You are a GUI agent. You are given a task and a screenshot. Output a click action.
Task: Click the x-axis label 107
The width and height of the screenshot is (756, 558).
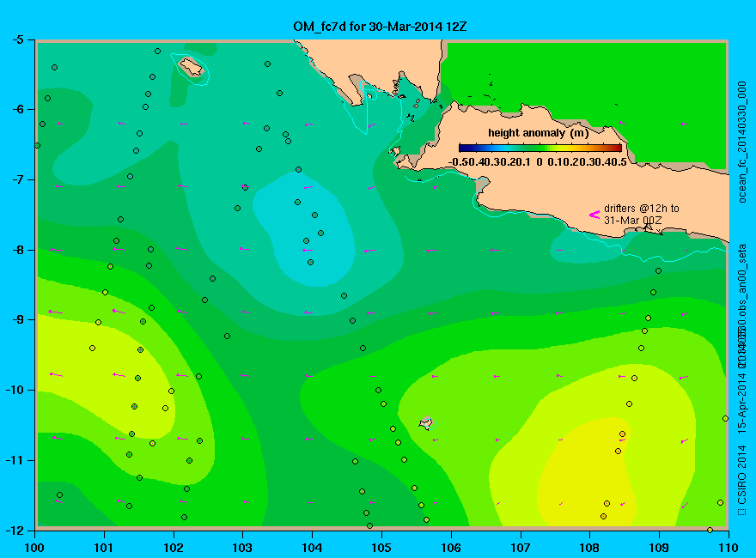521,548
